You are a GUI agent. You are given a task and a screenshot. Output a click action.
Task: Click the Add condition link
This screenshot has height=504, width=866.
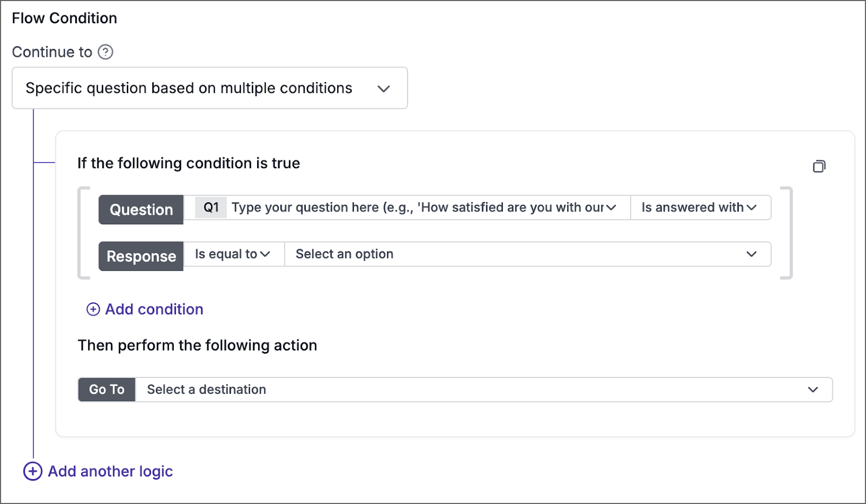tap(154, 309)
